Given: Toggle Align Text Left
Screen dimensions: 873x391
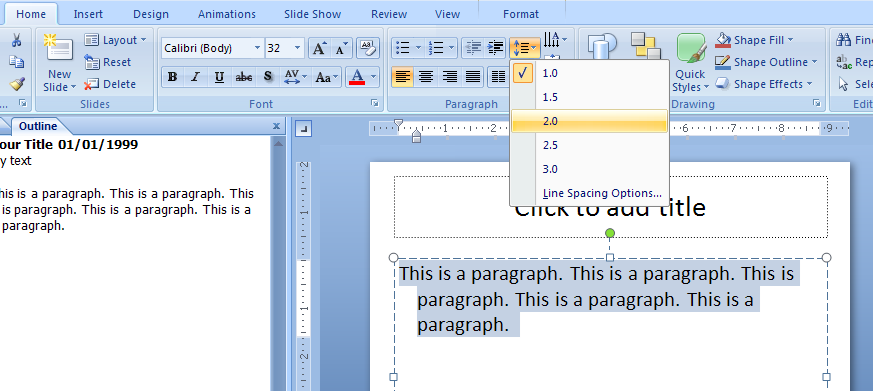Looking at the screenshot, I should [x=403, y=77].
